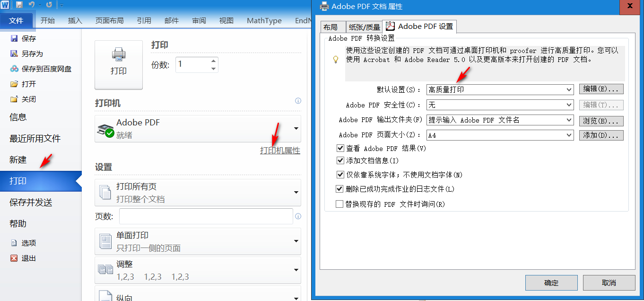644x301 pixels.
Task: Click 关闭 in the backstage sidebar
Action: [x=24, y=99]
